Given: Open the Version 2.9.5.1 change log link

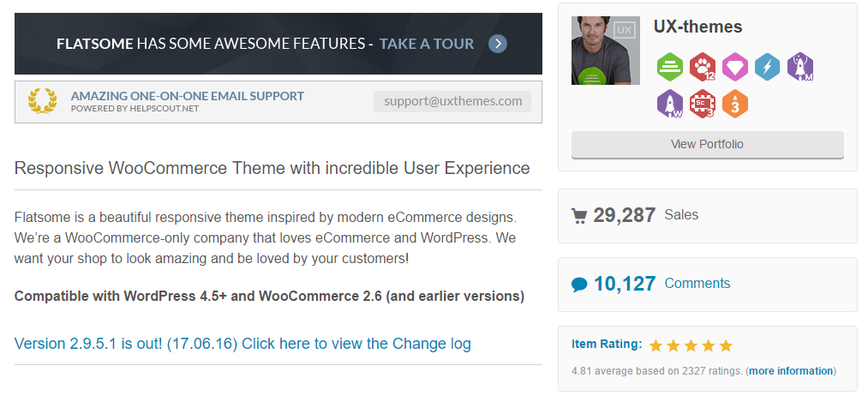Looking at the screenshot, I should 242,344.
